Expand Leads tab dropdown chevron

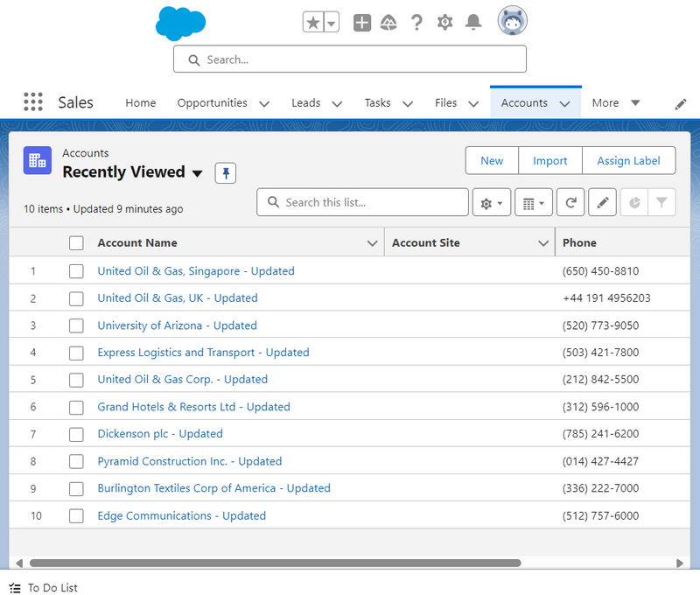(x=337, y=104)
